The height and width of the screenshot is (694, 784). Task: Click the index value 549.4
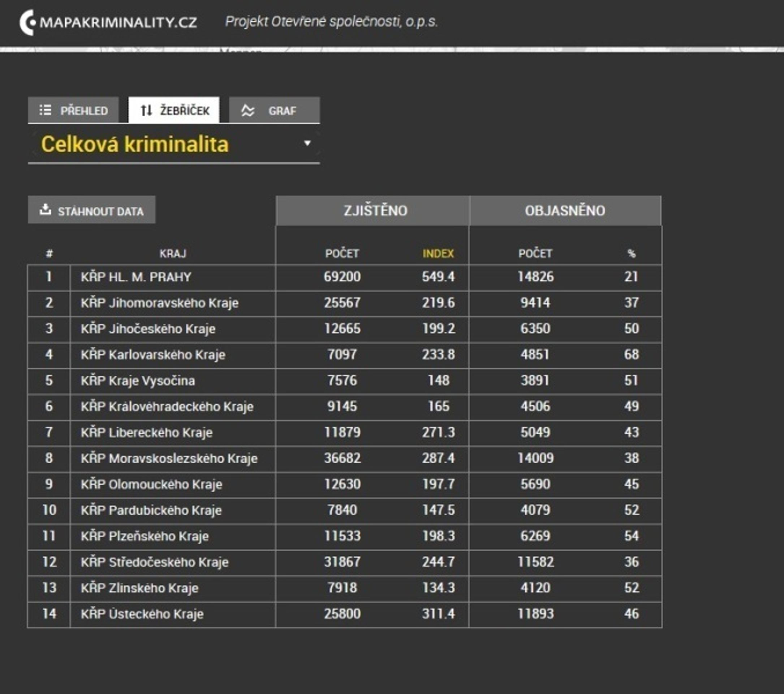pos(438,277)
